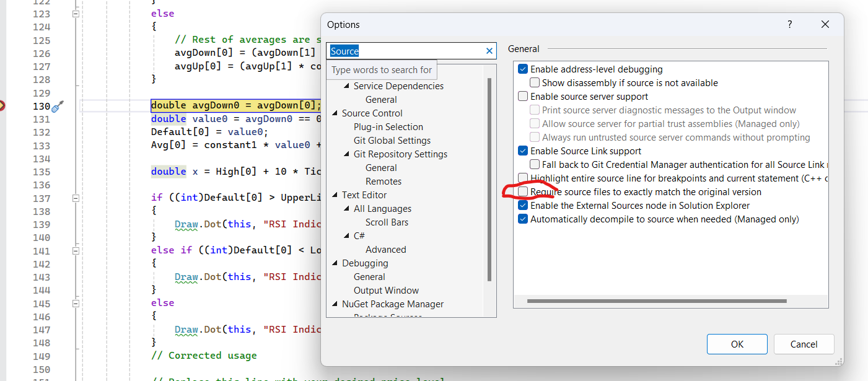Collapse the All Languages node
This screenshot has width=868, height=381.
pyautogui.click(x=346, y=209)
